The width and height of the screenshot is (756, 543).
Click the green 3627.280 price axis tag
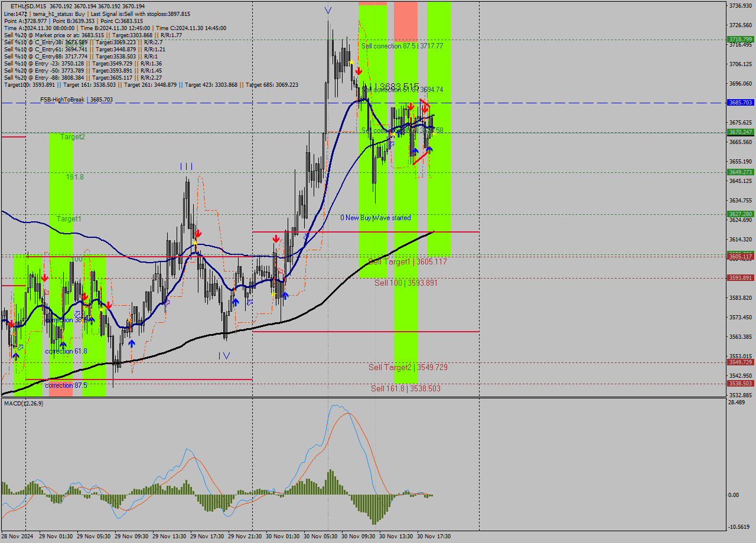[x=740, y=214]
